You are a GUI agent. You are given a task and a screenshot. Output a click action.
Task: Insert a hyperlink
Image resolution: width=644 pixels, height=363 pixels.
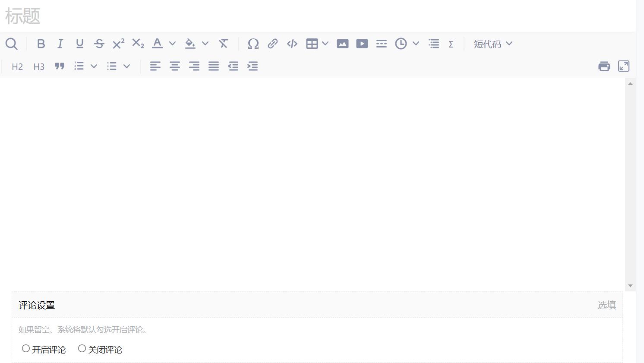tap(272, 44)
